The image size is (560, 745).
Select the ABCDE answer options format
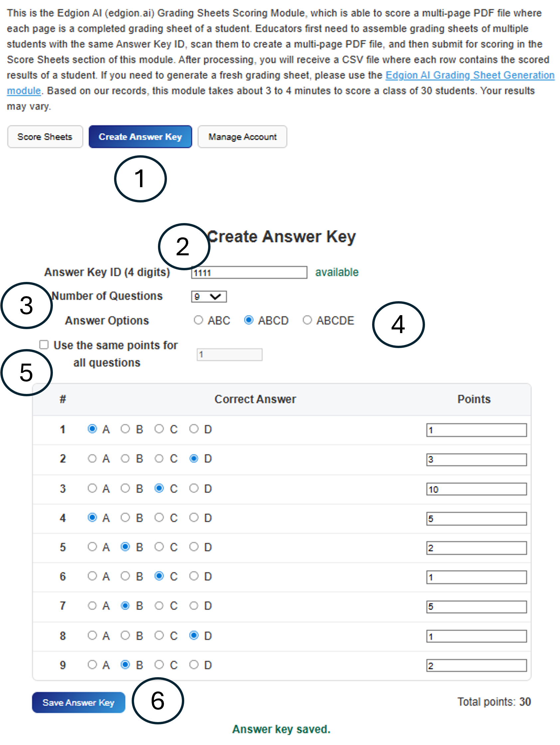pyautogui.click(x=307, y=320)
